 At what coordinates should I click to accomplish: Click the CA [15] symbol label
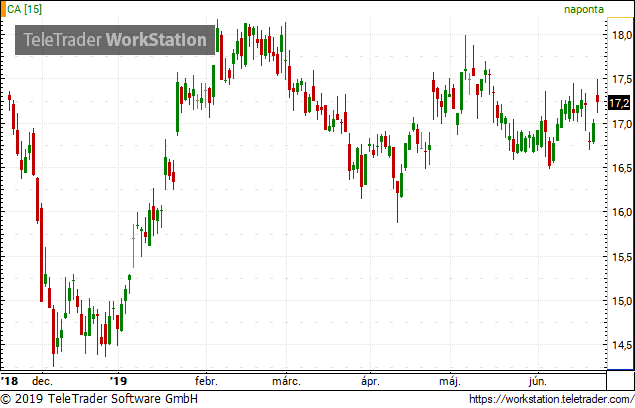tap(25, 9)
